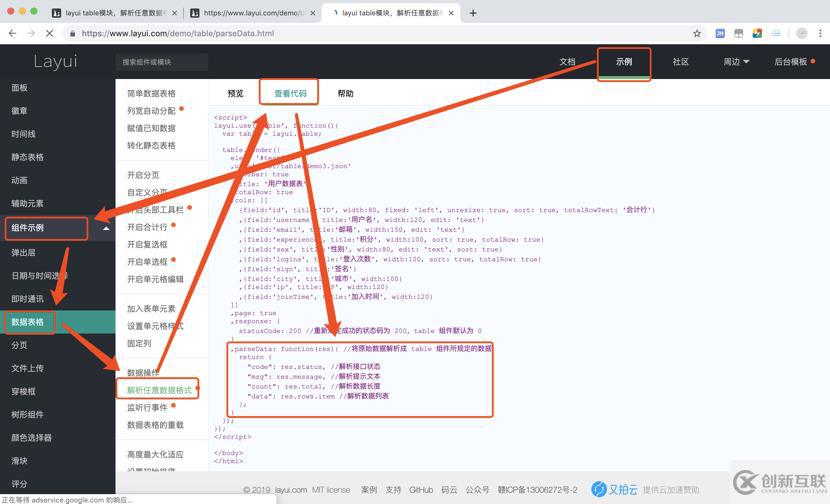Select 面板 in the left sidebar
The width and height of the screenshot is (830, 504).
click(20, 87)
